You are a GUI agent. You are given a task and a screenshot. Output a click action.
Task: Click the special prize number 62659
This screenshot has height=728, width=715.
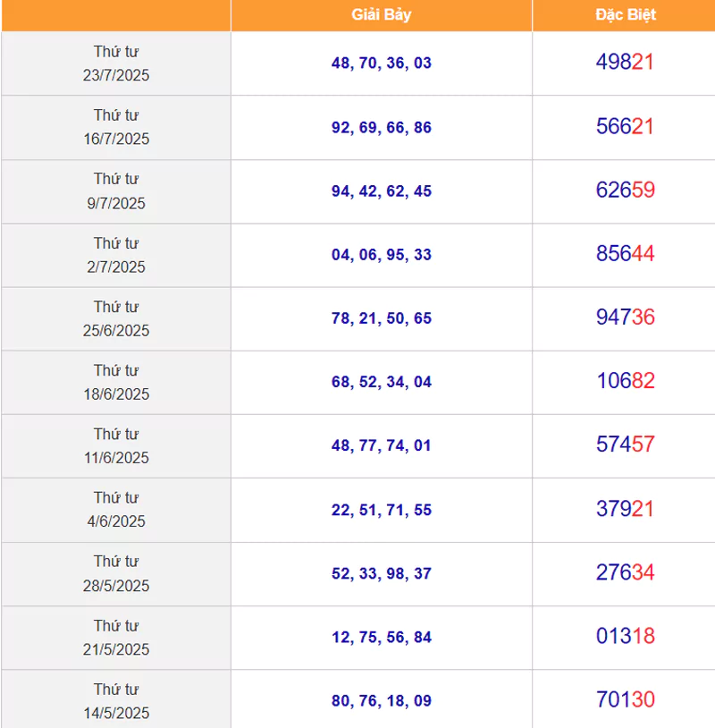tap(625, 190)
